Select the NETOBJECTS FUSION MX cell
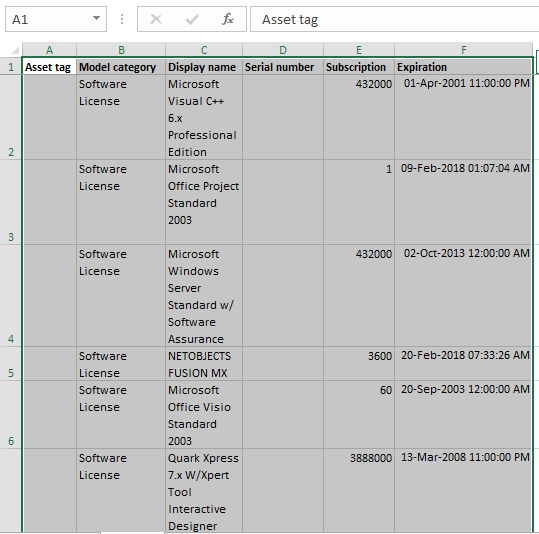The image size is (539, 534). click(204, 364)
